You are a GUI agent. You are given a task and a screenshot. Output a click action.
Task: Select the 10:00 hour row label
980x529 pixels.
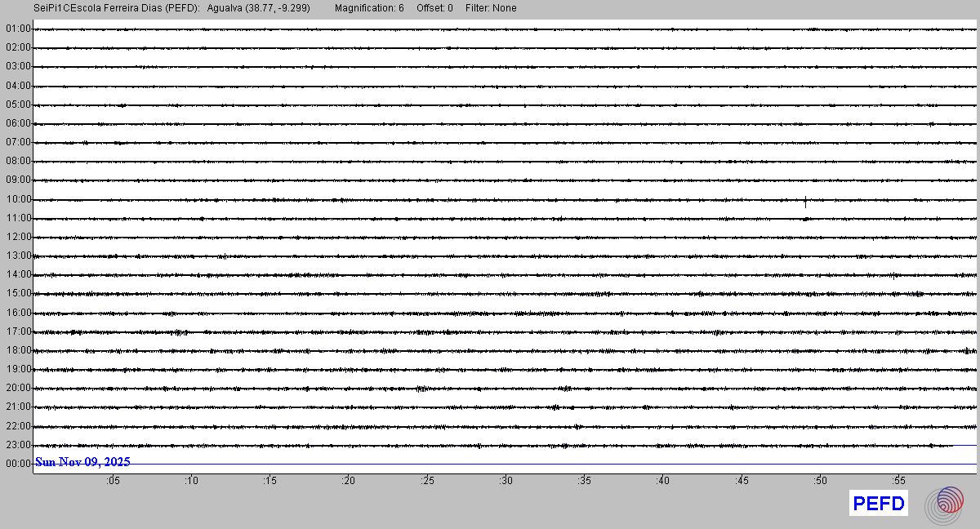(18, 199)
